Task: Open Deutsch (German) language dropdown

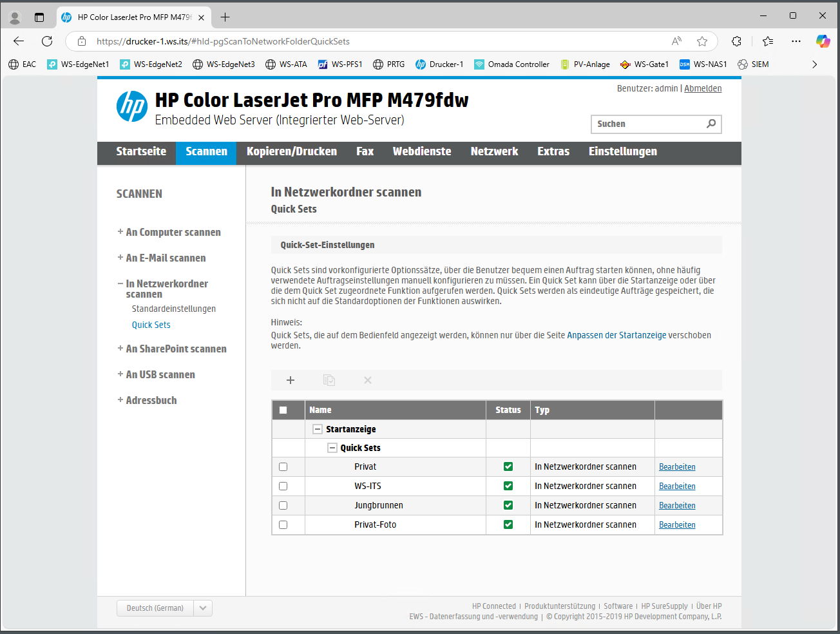Action: [x=164, y=608]
